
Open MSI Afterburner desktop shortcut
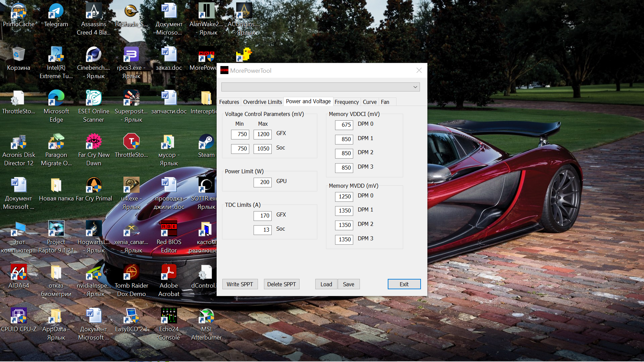click(206, 316)
